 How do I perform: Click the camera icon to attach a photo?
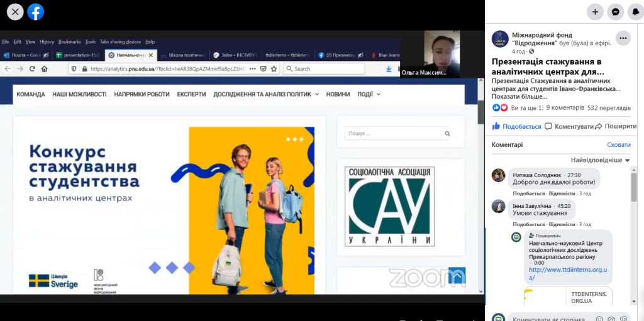point(610,318)
